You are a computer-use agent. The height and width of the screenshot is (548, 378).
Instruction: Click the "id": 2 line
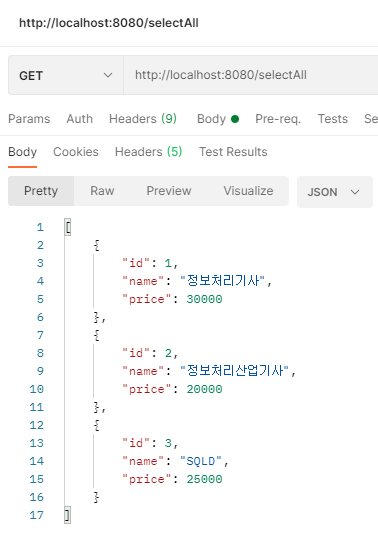tap(150, 353)
